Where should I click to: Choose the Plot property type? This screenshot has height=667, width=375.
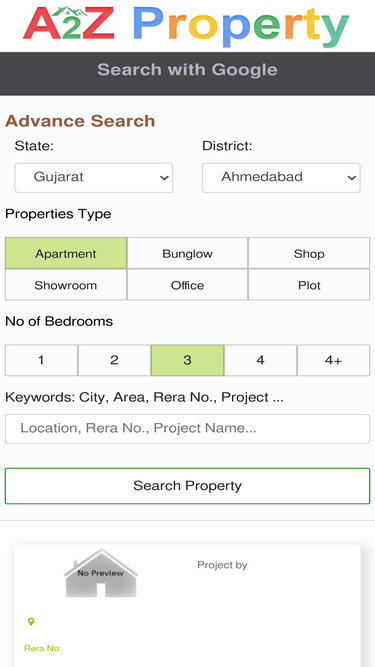[309, 285]
